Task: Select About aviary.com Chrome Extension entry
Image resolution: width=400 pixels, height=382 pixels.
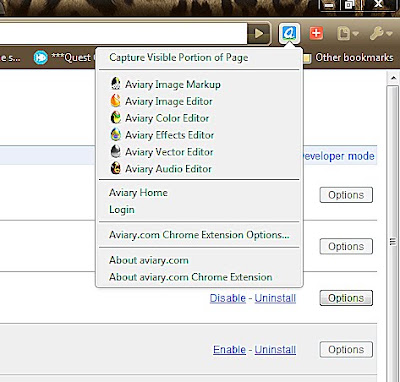Action: [x=191, y=277]
